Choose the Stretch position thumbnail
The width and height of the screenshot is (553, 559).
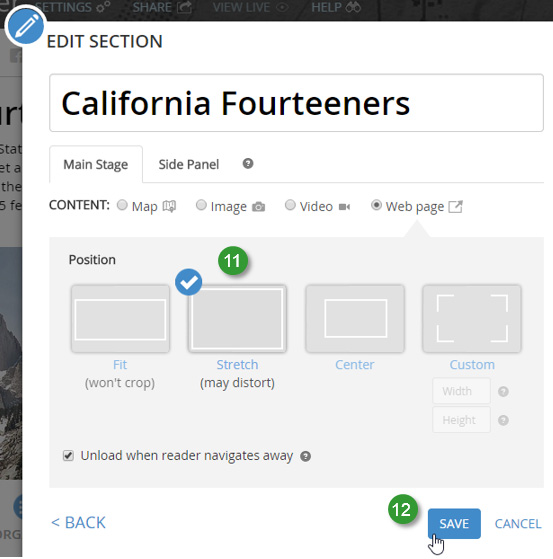[237, 319]
